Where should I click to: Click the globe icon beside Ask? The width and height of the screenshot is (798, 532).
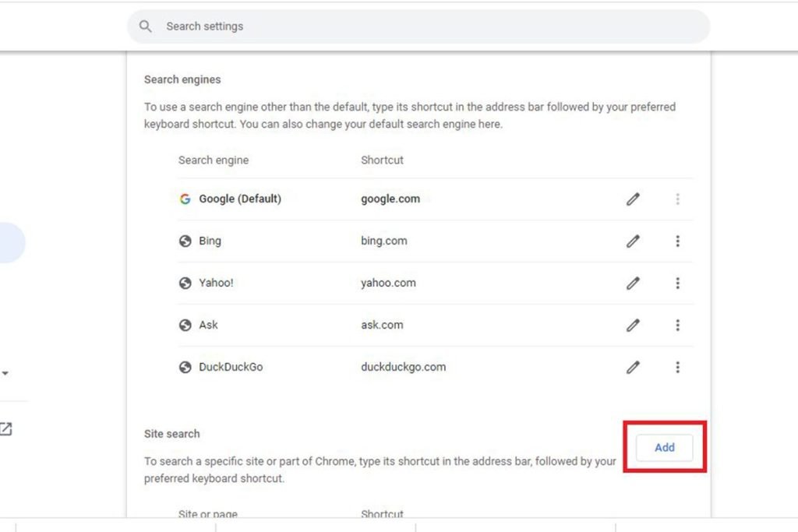tap(185, 325)
